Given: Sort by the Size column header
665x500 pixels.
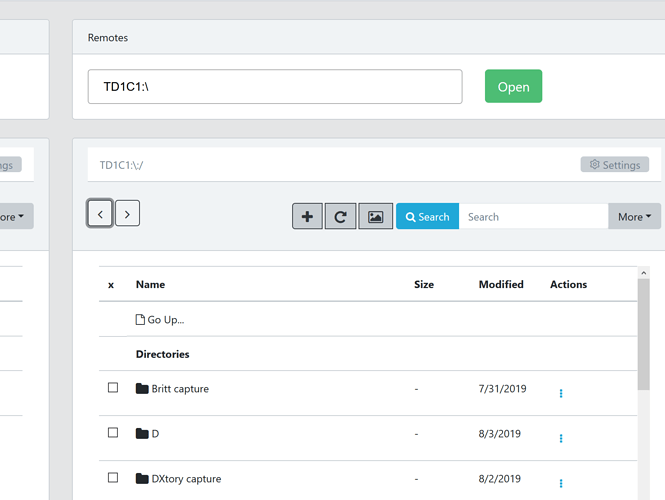Looking at the screenshot, I should click(x=424, y=284).
